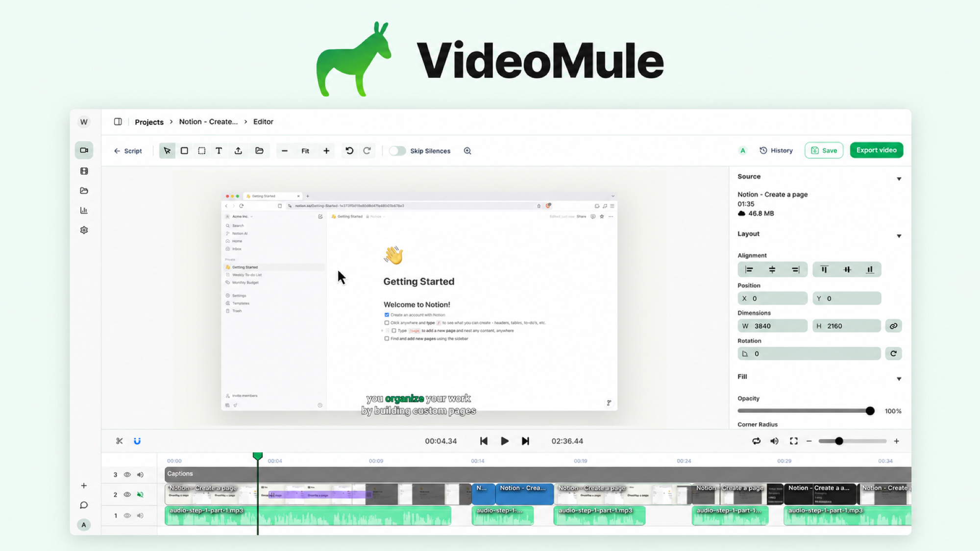Image resolution: width=980 pixels, height=551 pixels.
Task: Toggle loop playback icon
Action: (757, 441)
